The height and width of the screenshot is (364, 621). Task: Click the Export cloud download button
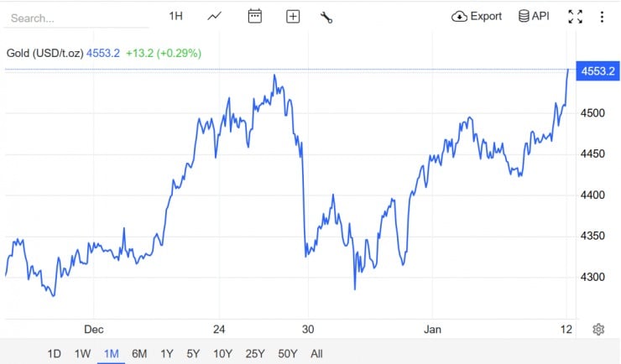(x=477, y=16)
